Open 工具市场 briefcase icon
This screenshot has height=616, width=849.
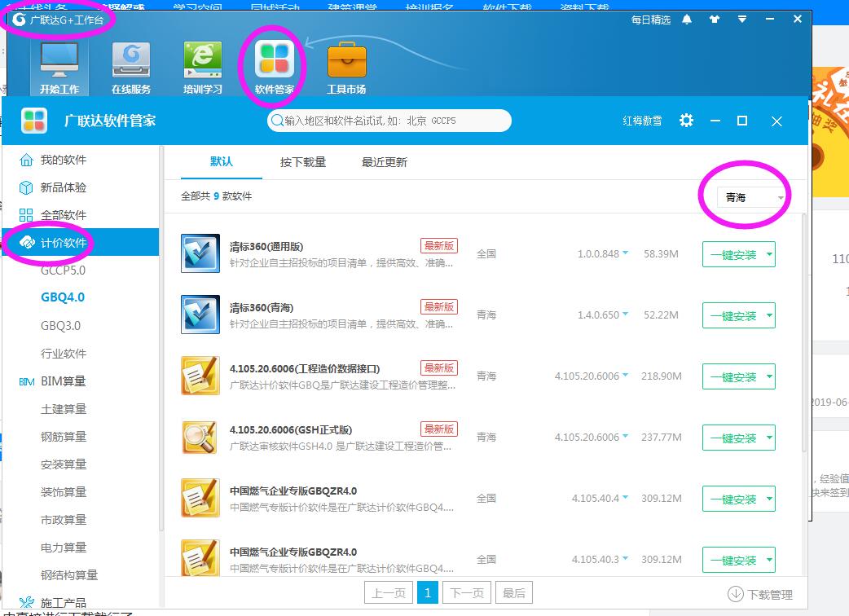[346, 67]
